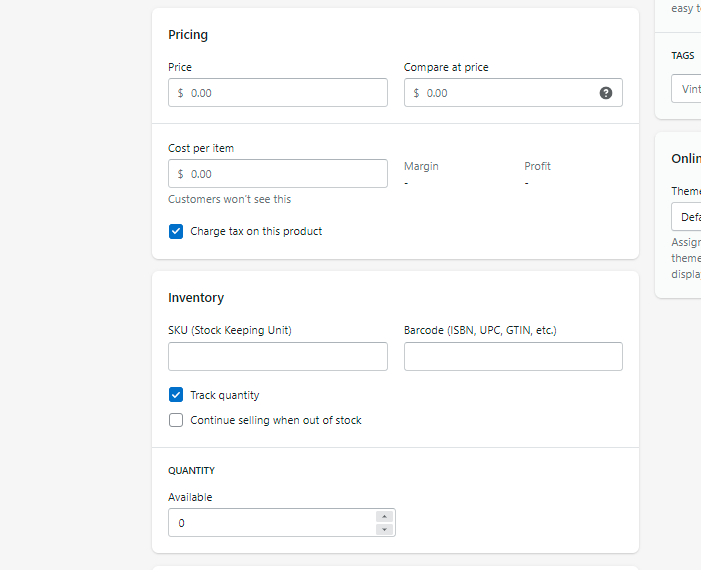Enable Continue selling when out of stock checkbox

coord(176,420)
